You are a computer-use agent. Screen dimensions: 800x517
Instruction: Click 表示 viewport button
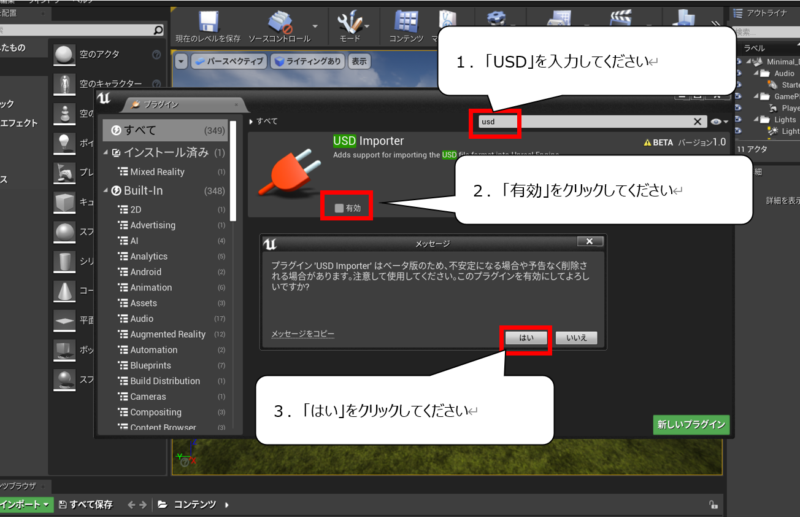[359, 62]
